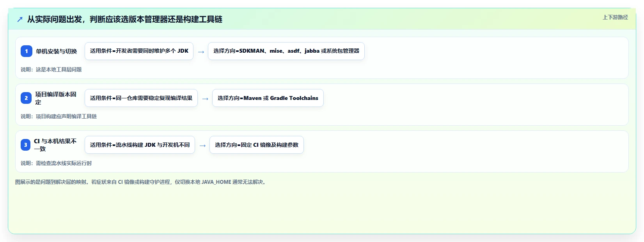Viewport: 644px width, 242px height.
Task: Click the note 这是本地工具层问题
Action: coord(51,69)
